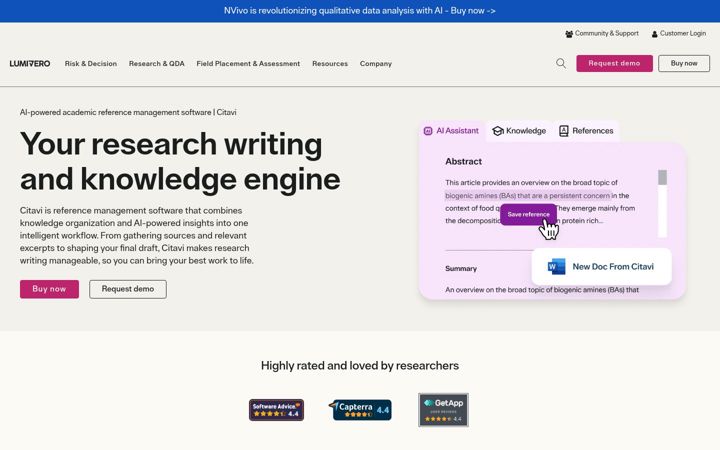Click the Community & Support people icon
The height and width of the screenshot is (450, 720).
(569, 34)
